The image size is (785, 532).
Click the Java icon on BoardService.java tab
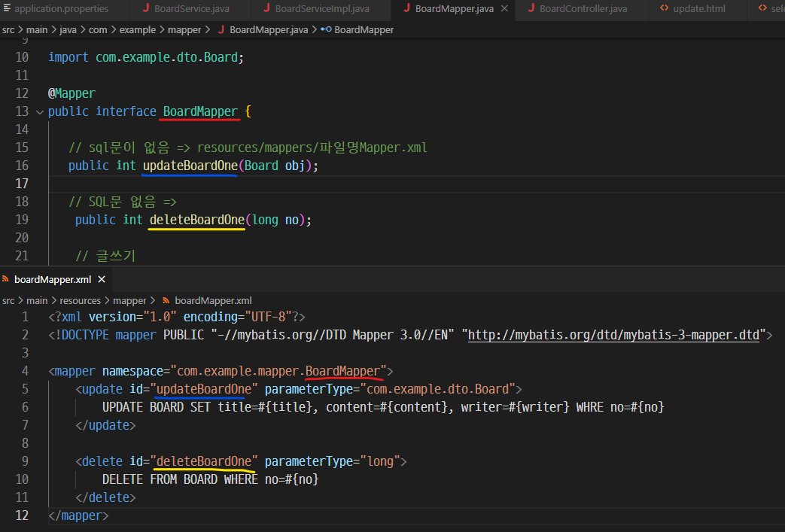146,8
